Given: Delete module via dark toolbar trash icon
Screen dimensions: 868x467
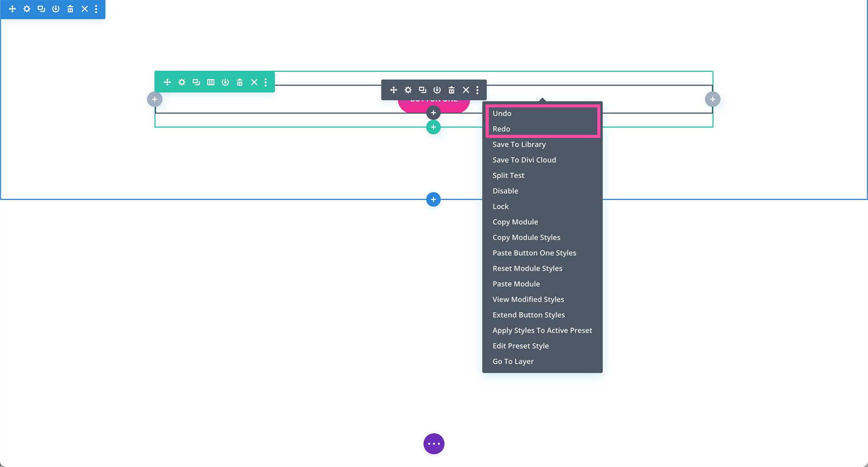Looking at the screenshot, I should [451, 90].
